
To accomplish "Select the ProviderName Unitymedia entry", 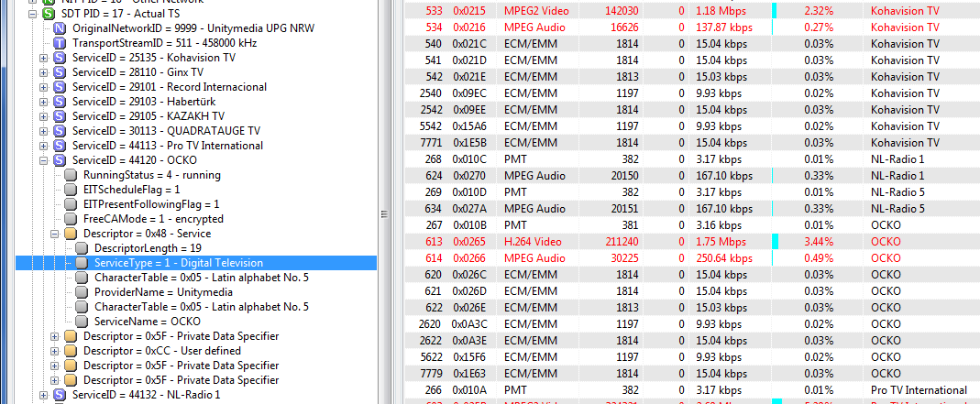I will [x=147, y=292].
